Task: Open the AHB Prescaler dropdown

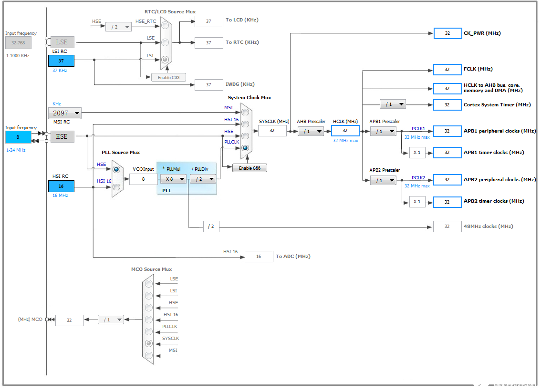Action: click(x=311, y=131)
